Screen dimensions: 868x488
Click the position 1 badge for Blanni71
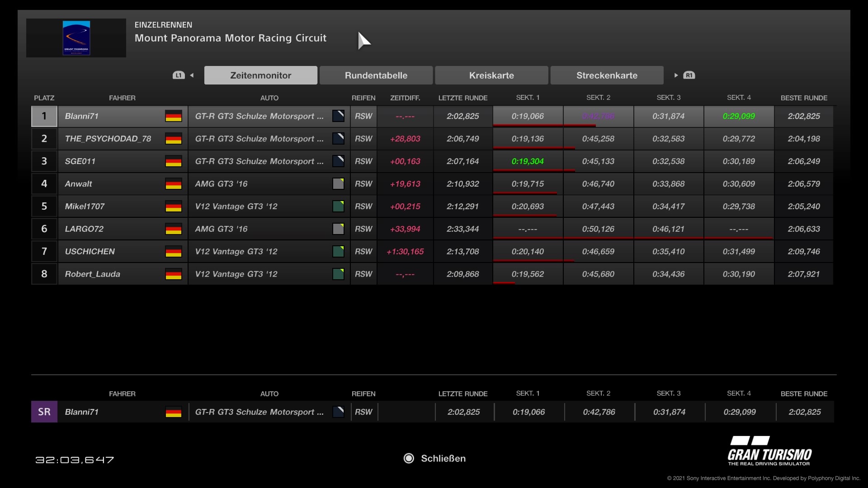point(44,116)
